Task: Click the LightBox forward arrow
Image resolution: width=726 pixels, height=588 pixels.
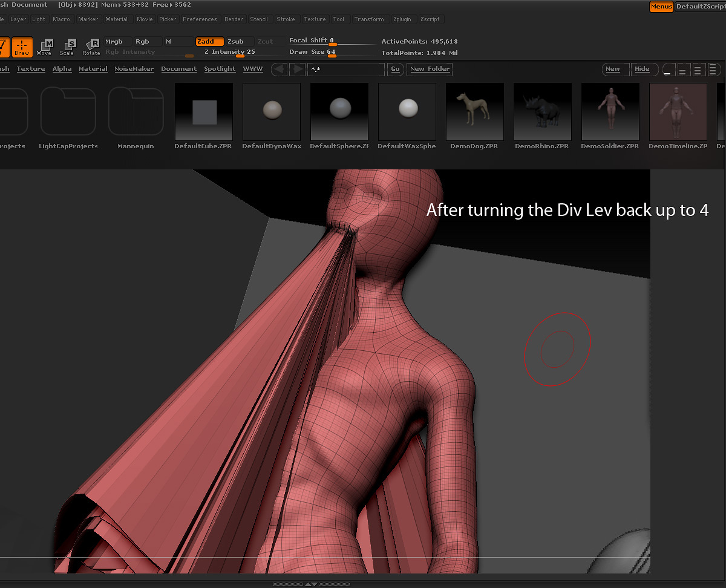Action: pos(297,69)
